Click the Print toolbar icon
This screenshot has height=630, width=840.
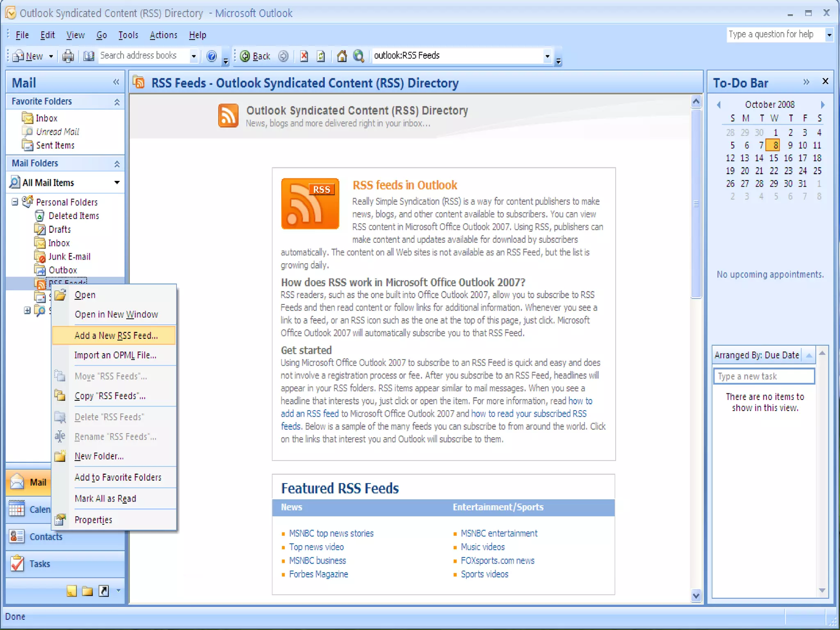[68, 56]
